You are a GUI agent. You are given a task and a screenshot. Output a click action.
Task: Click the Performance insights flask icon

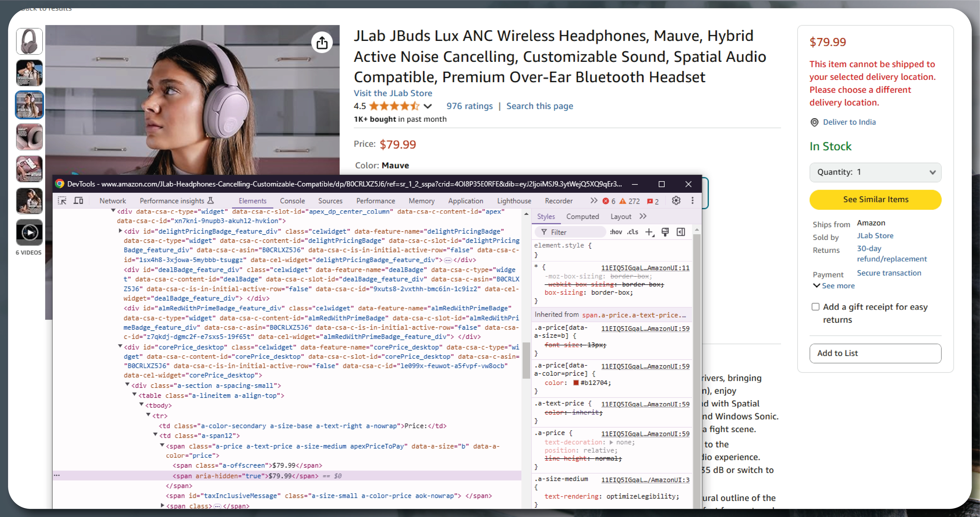click(211, 201)
